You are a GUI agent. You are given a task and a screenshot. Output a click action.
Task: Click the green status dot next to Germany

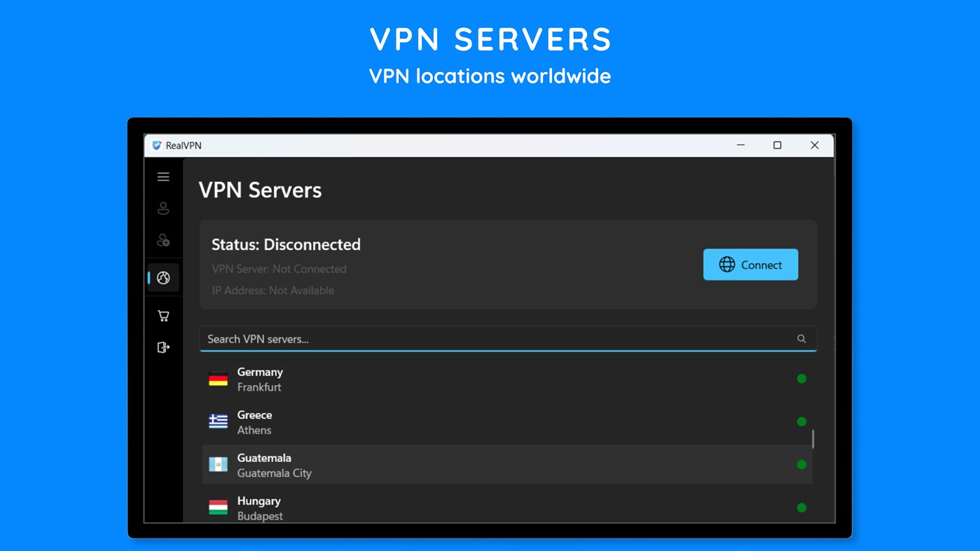tap(801, 378)
